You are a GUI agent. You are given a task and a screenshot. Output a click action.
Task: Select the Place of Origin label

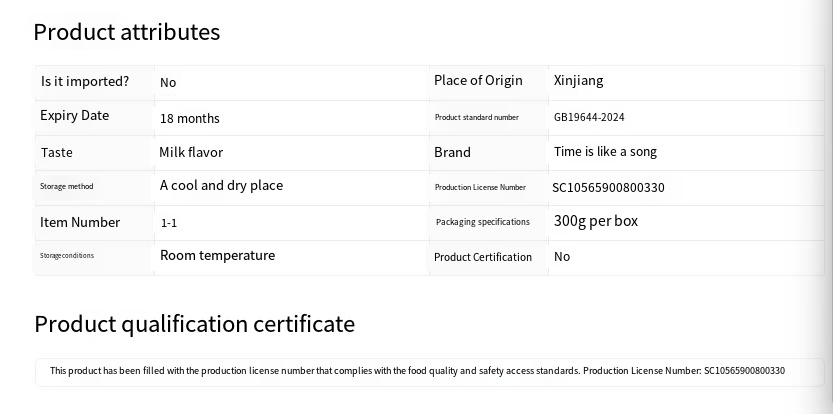click(x=478, y=80)
